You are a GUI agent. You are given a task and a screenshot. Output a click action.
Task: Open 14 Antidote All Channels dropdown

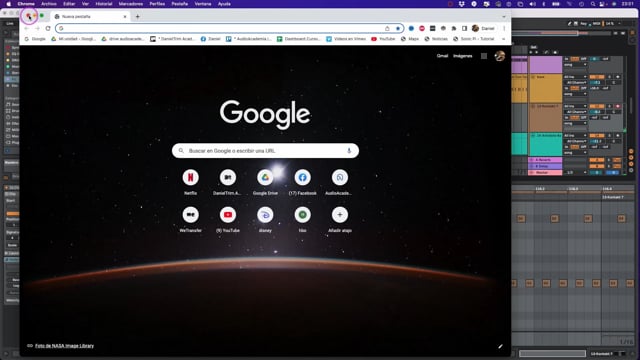575,141
